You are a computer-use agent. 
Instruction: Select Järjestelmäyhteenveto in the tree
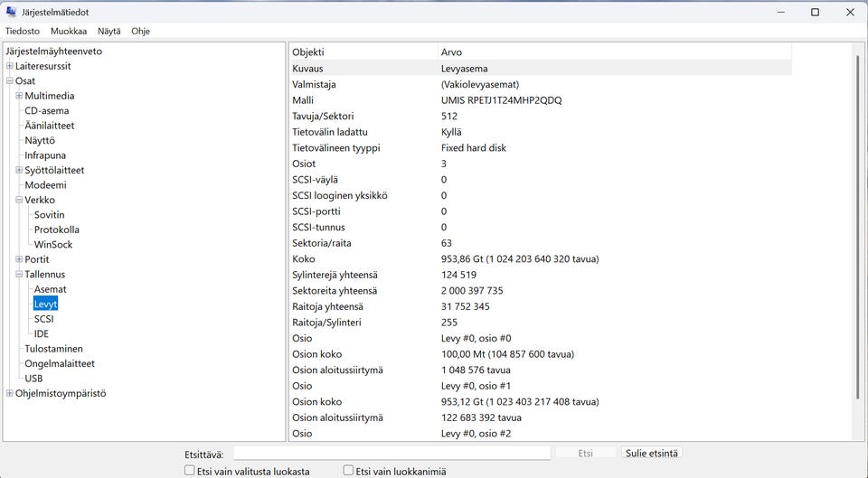53,51
